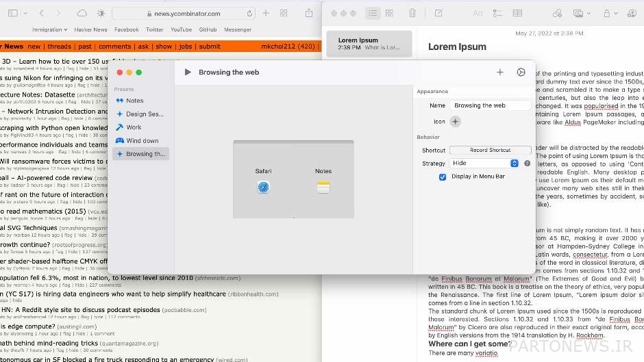Open the story ending 'is edge compute?'
644x362 pixels.
pos(27,326)
